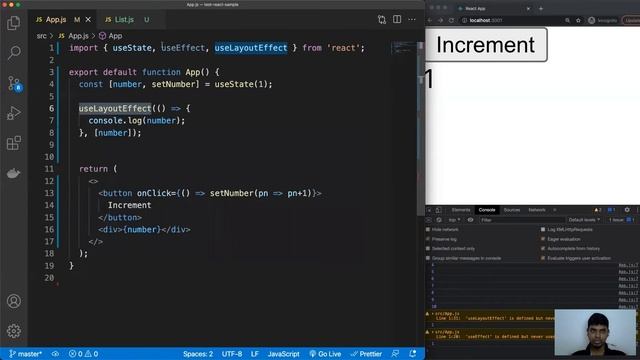Click the 1 Issue link in console
640x360 pixels.
622,220
